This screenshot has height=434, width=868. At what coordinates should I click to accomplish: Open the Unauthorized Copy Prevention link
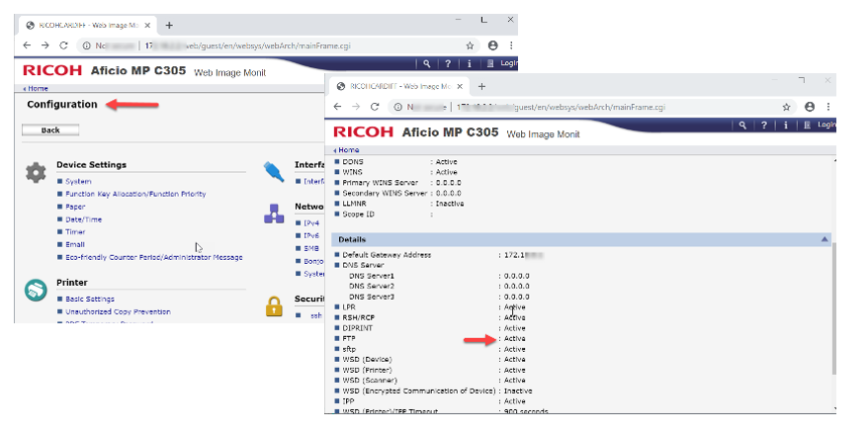118,311
